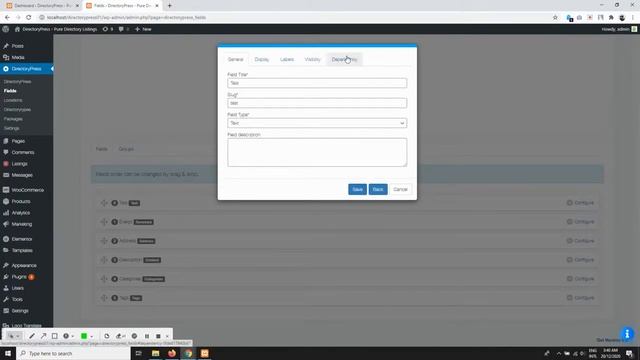Click drag handle of Address row

pos(104,241)
